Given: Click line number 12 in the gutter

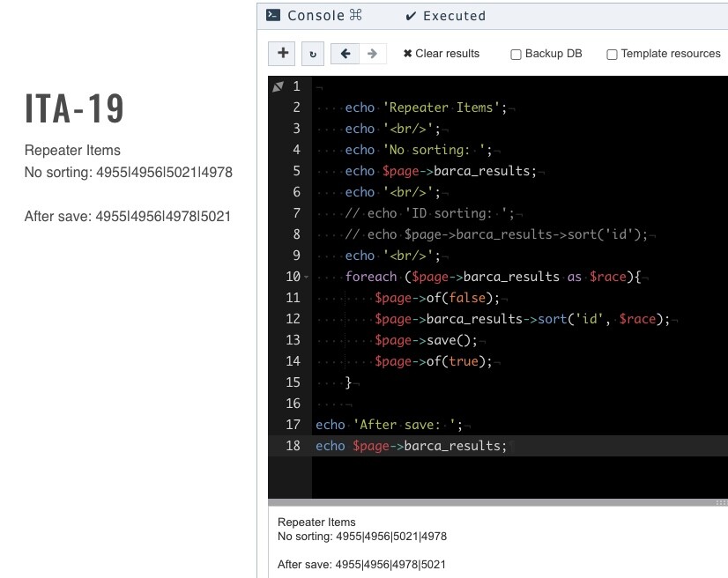Looking at the screenshot, I should pyautogui.click(x=293, y=319).
